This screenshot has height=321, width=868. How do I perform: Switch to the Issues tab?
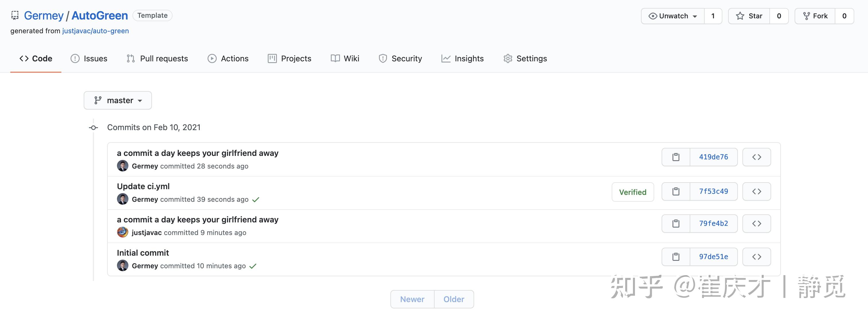click(89, 58)
